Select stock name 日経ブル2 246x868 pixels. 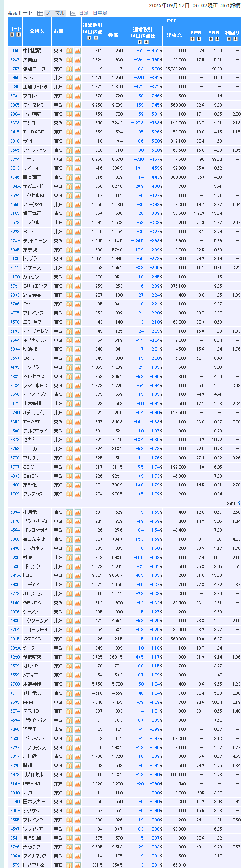click(32, 865)
